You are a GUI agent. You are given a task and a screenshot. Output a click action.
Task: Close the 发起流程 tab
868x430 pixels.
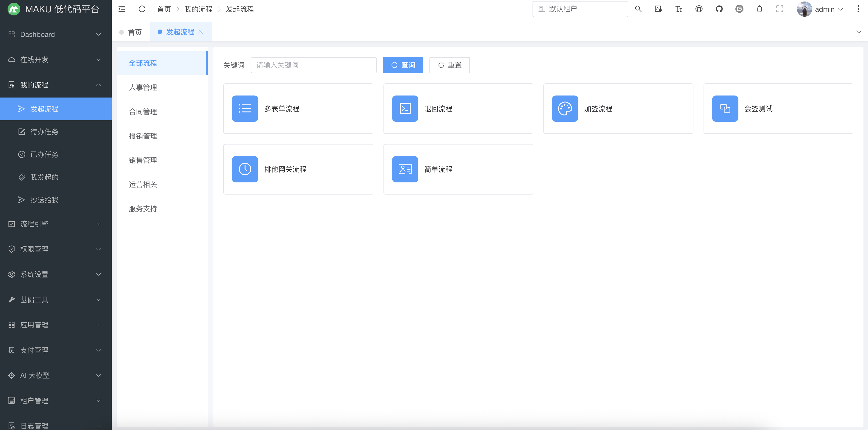[201, 32]
